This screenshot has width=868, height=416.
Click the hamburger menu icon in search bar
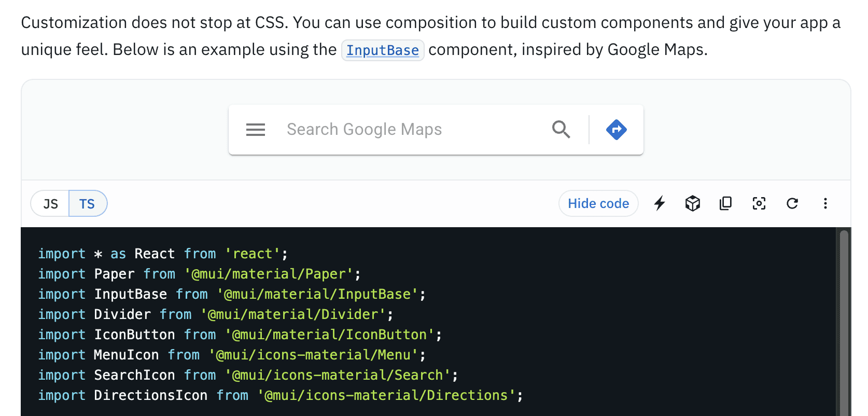(256, 130)
